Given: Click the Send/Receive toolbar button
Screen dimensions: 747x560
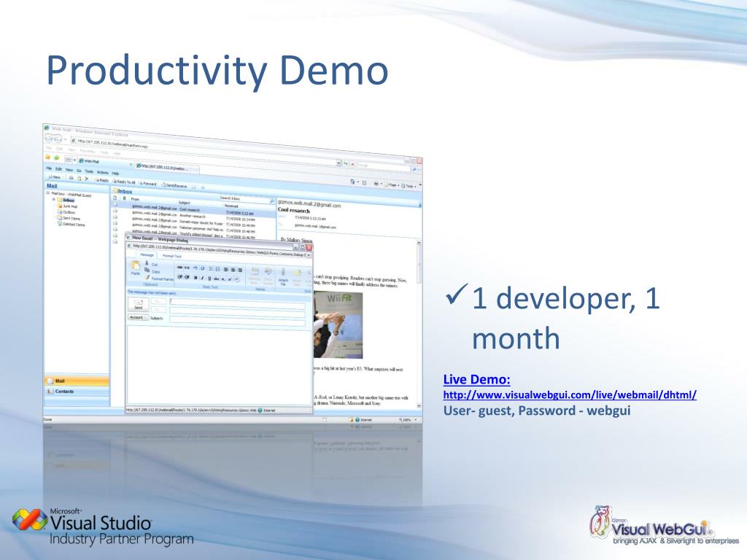Looking at the screenshot, I should [x=174, y=185].
